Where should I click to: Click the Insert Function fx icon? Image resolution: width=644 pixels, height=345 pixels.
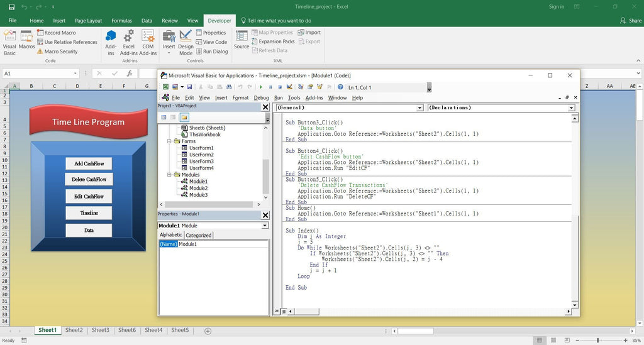pyautogui.click(x=130, y=74)
